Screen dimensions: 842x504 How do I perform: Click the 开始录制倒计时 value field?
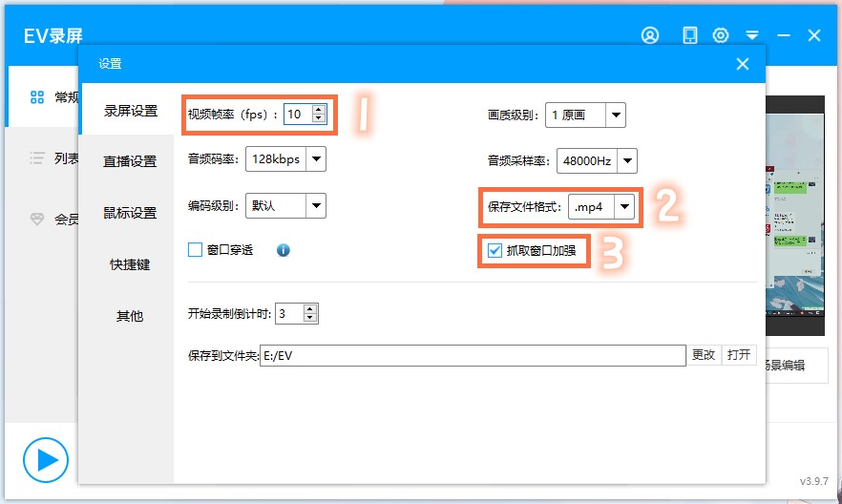[x=289, y=313]
